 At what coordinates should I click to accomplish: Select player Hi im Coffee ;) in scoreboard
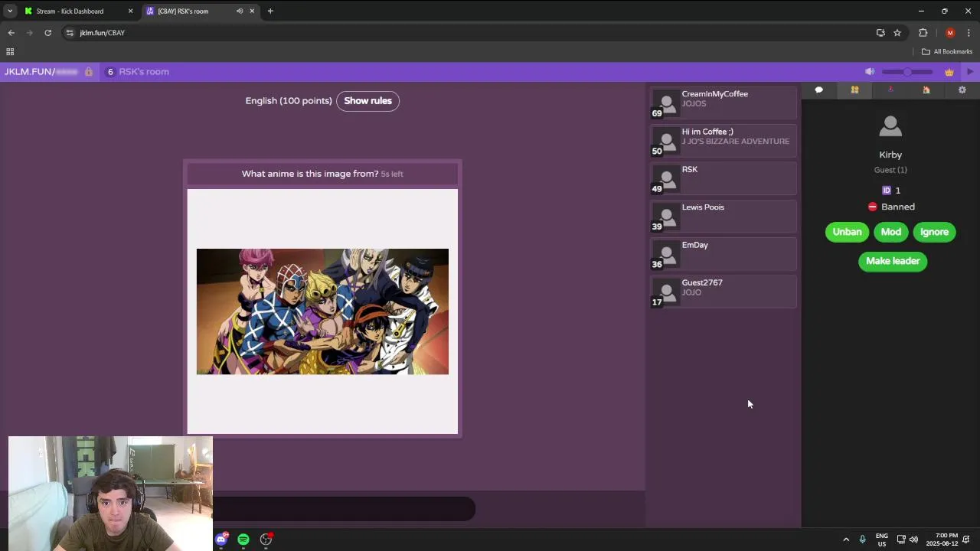coord(724,141)
